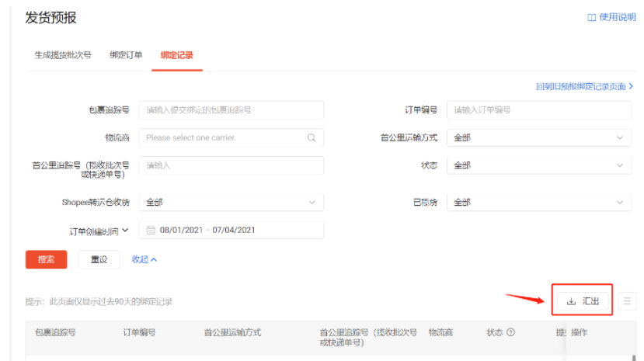Open the Shopee转运仓收货 dropdown
Image resolution: width=644 pixels, height=361 pixels.
pos(231,203)
